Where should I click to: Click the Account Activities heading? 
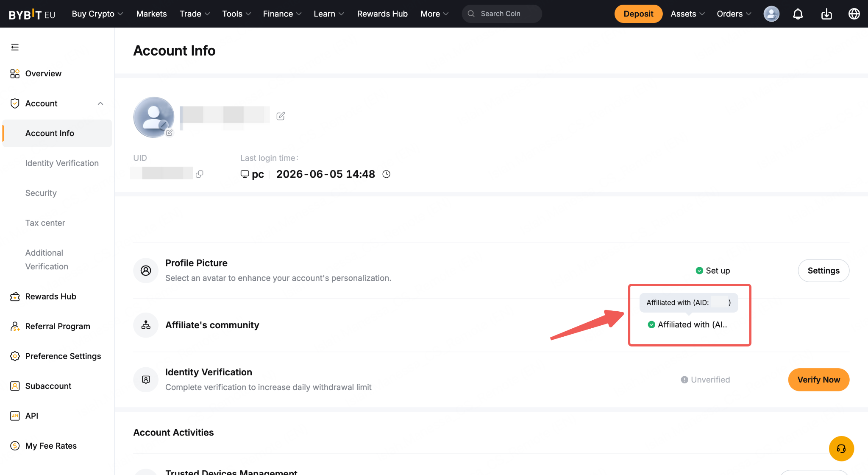(x=173, y=432)
